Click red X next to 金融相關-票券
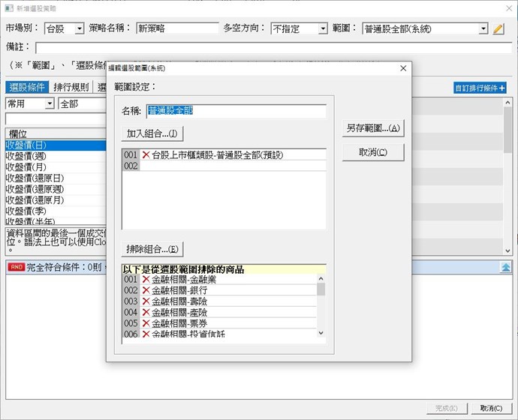The height and width of the screenshot is (420, 518). tap(146, 323)
